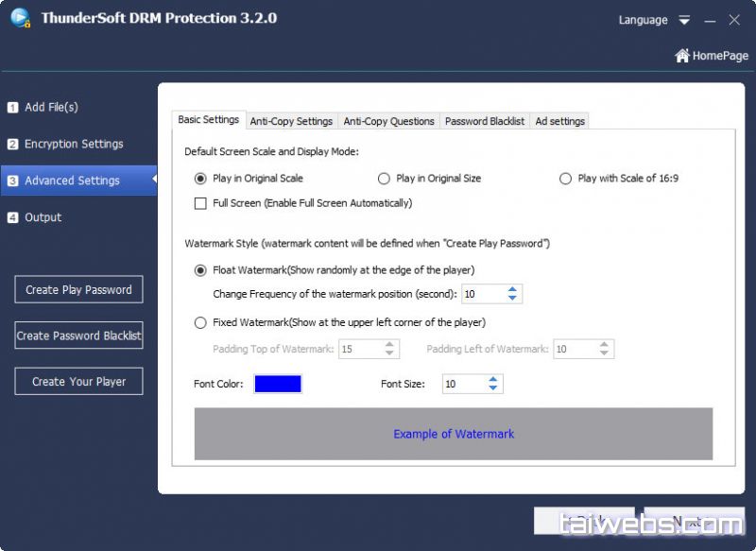
Task: Open the Password Blacklist tab
Action: coord(485,121)
